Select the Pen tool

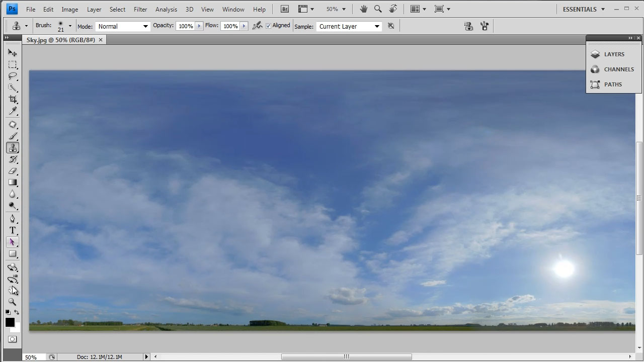(13, 219)
